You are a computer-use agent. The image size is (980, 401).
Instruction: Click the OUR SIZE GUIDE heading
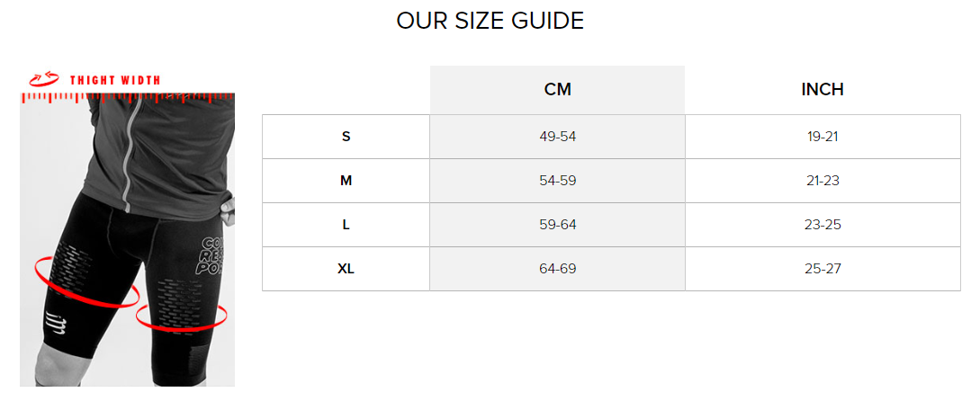(490, 22)
